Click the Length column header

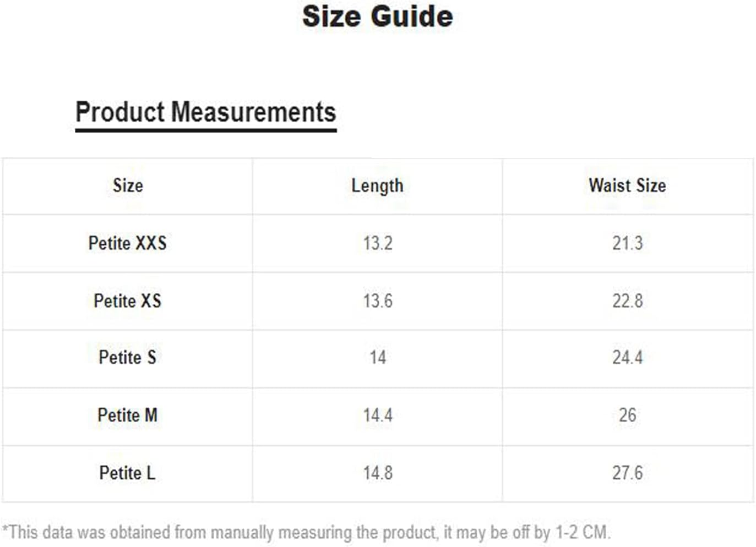click(x=378, y=186)
